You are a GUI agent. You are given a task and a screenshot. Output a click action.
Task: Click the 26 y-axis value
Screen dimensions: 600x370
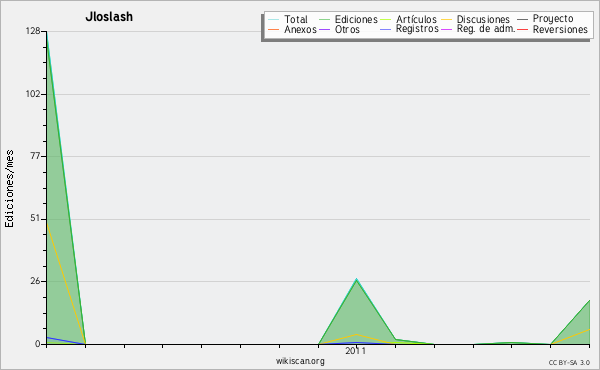35,281
